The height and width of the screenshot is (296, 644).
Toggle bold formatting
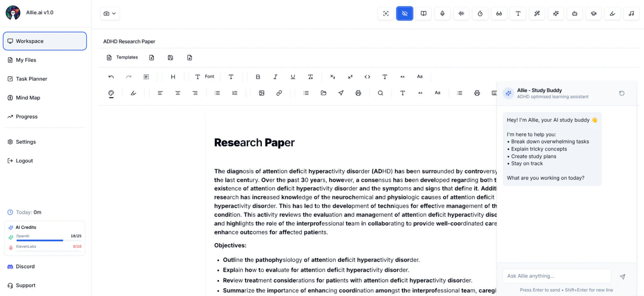pyautogui.click(x=258, y=77)
